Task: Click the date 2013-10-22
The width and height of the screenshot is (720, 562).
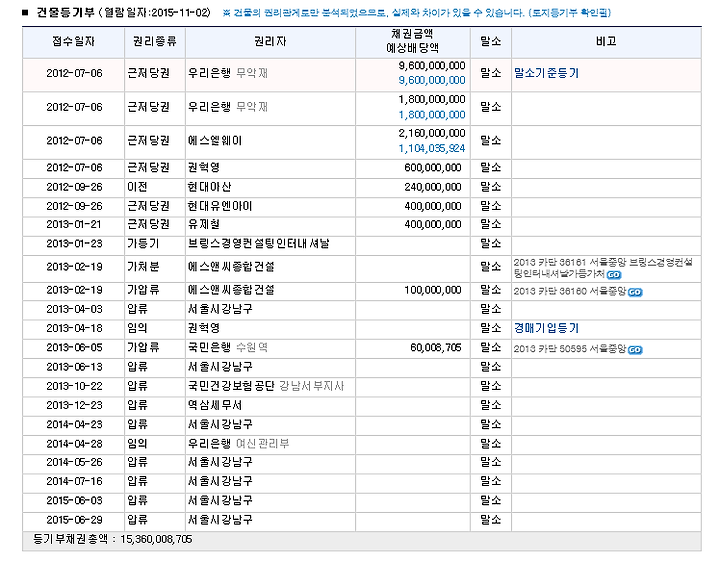Action: point(74,386)
